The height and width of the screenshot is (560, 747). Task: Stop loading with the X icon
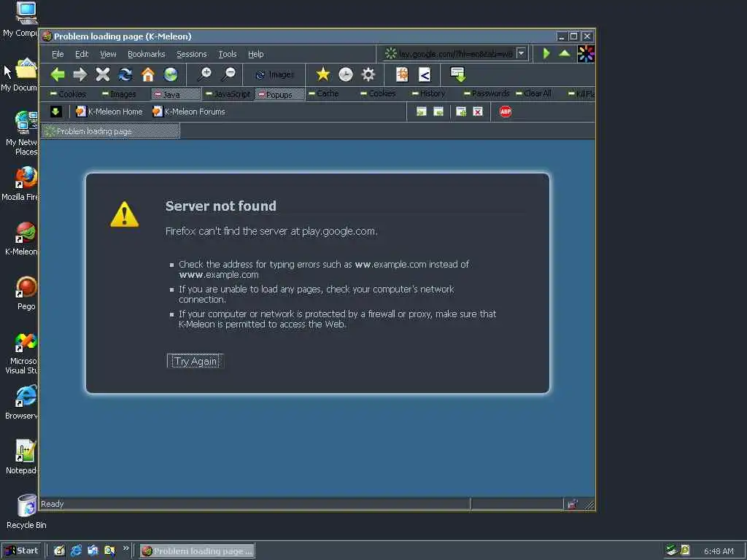102,74
